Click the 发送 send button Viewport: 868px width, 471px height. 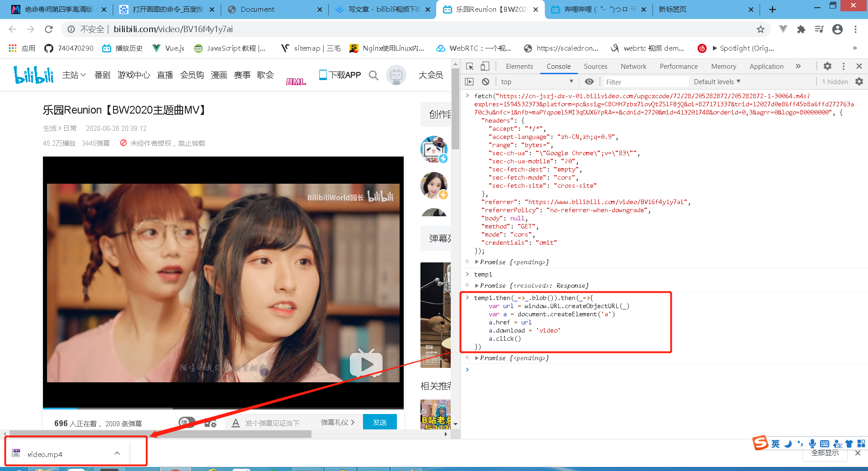380,422
